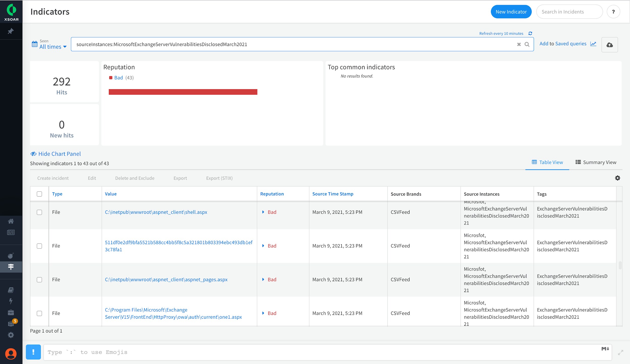Open the shell.aspx indicator link
The height and width of the screenshot is (364, 630).
(156, 212)
